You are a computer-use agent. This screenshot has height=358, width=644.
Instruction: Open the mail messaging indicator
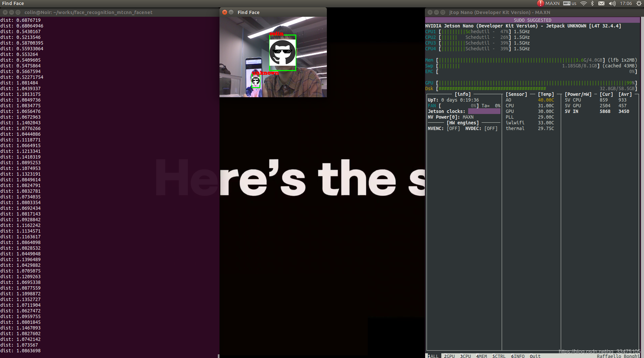(601, 3)
